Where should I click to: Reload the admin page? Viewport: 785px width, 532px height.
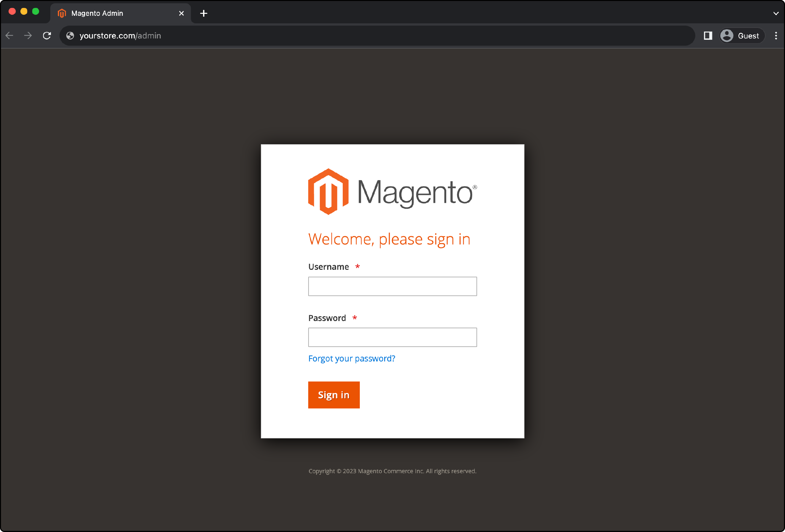(x=47, y=35)
